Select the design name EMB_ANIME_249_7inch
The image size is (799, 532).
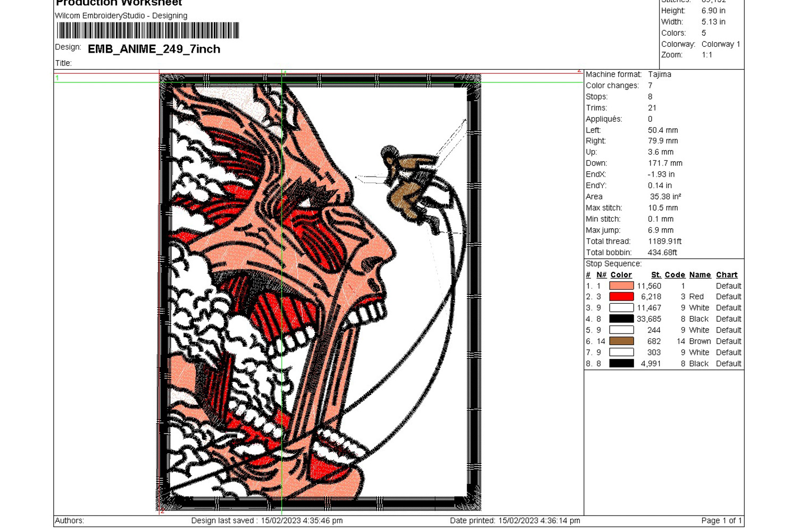[154, 49]
